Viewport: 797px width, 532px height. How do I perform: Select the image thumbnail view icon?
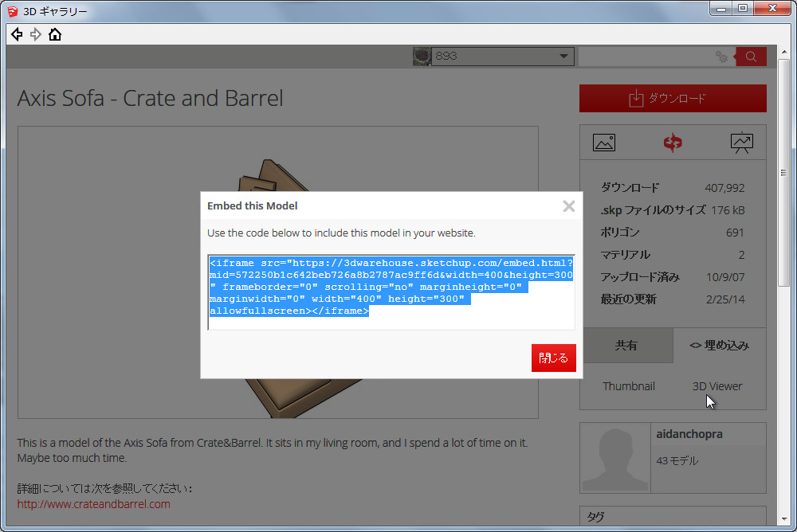[x=604, y=143]
